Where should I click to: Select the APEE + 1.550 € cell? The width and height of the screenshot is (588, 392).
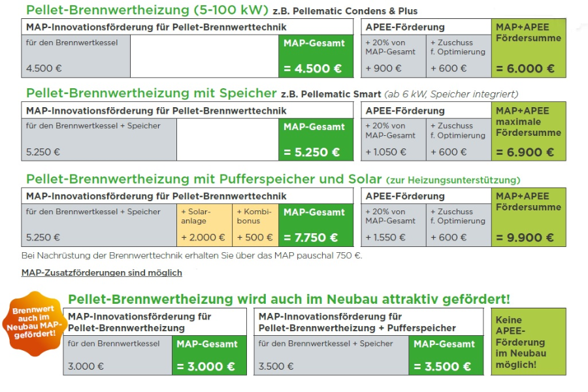[x=393, y=225]
